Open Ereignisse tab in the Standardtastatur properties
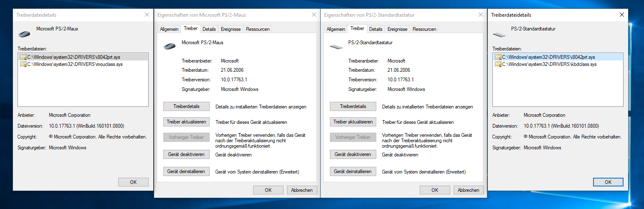The image size is (644, 209). coord(398,29)
